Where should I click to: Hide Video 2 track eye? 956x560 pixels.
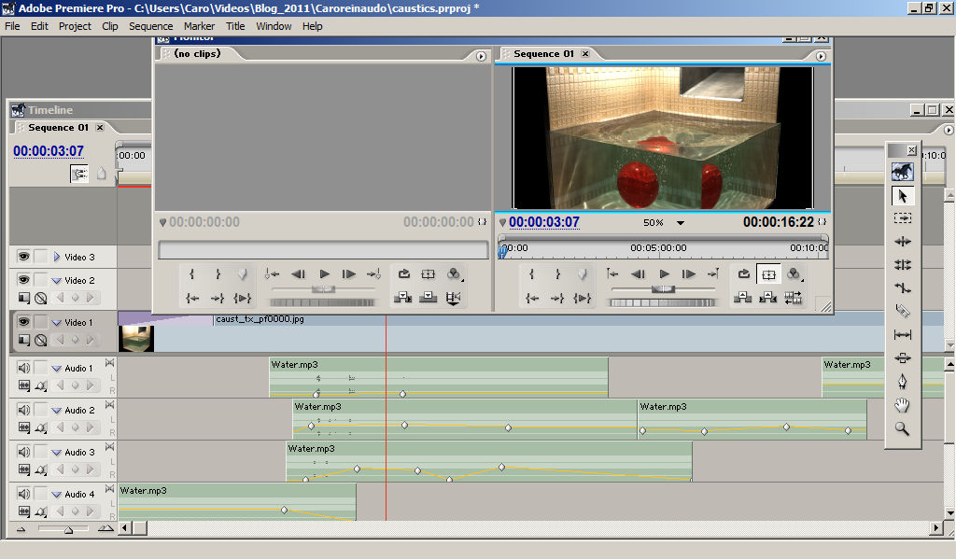coord(23,280)
